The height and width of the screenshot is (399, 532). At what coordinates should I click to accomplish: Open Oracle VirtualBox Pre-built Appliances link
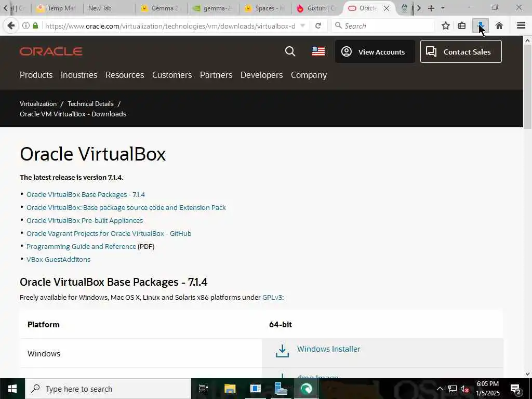coord(85,220)
